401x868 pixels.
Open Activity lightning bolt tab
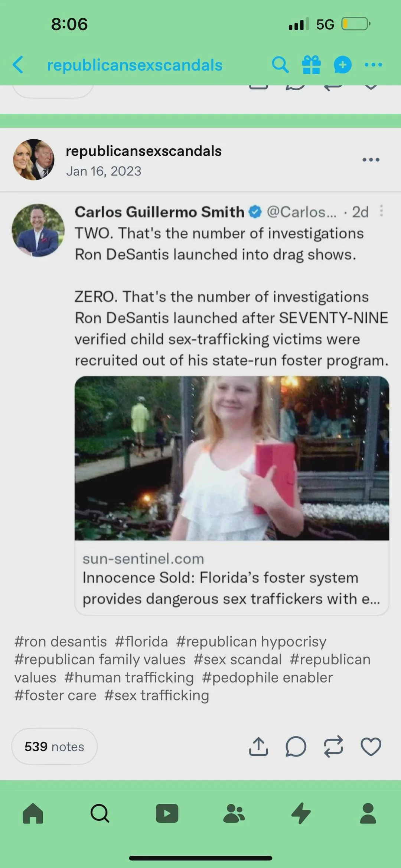[x=301, y=813]
